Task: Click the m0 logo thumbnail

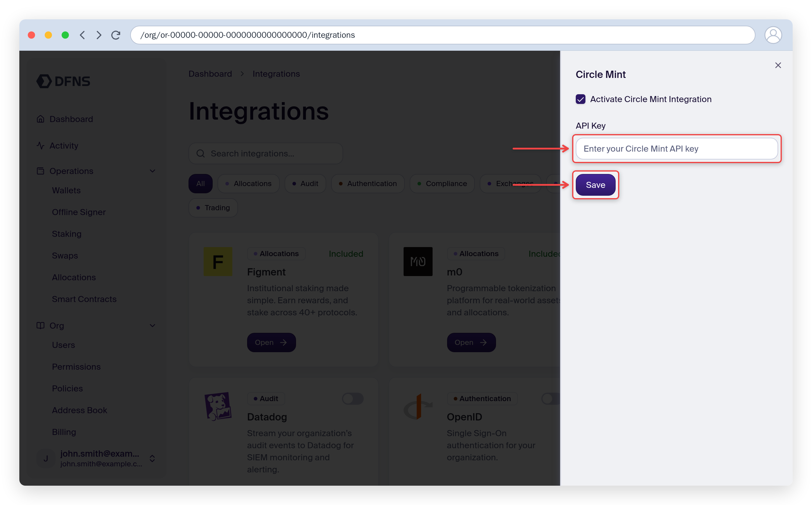Action: click(417, 262)
